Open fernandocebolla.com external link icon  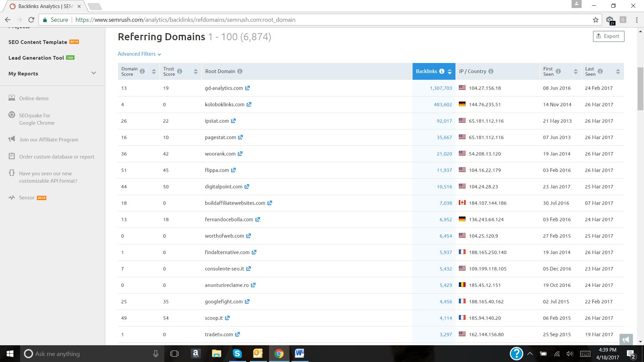(x=258, y=219)
